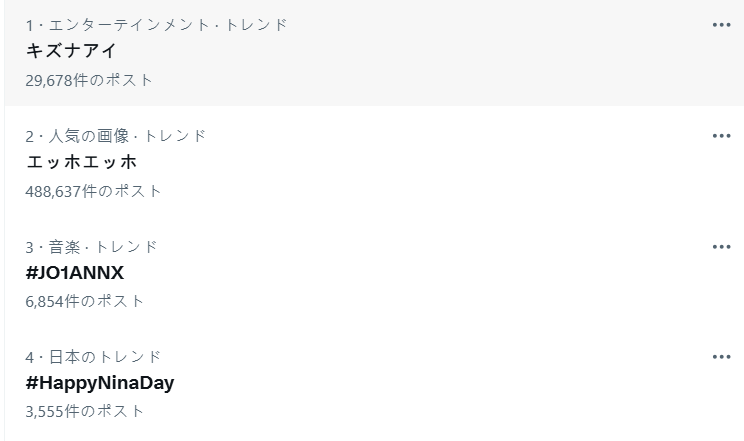Click three-dot menu beside #JO1ANNX
Image resolution: width=744 pixels, height=441 pixels.
click(722, 246)
